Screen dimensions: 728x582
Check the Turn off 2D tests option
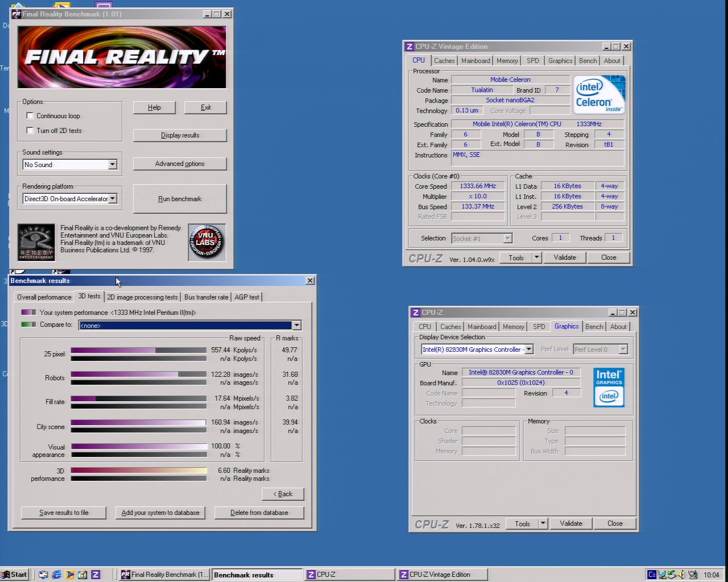click(x=30, y=131)
